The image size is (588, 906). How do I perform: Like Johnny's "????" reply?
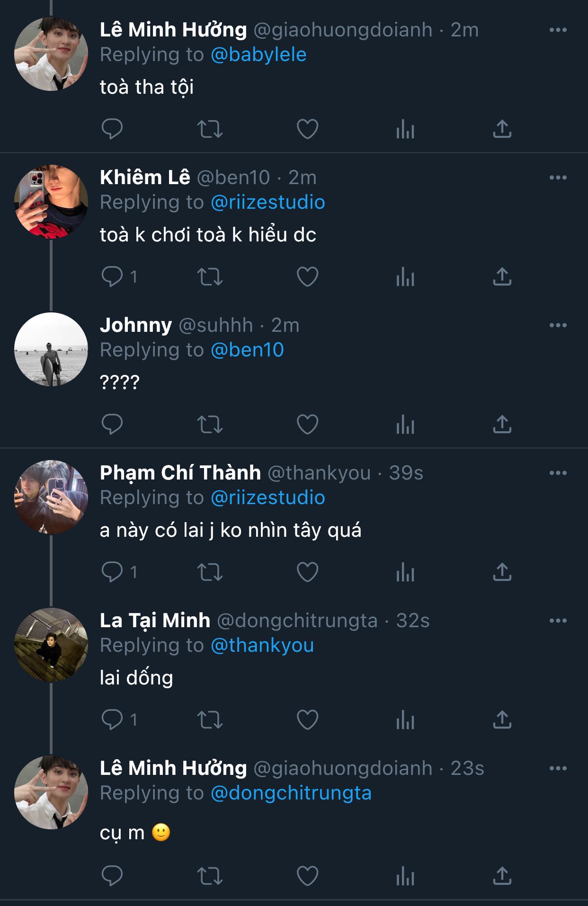click(x=307, y=424)
